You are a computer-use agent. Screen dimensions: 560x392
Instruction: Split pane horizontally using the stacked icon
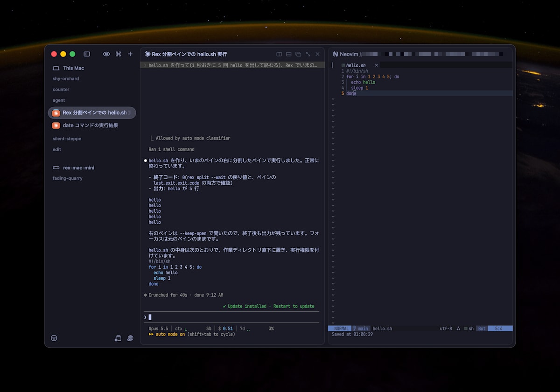[x=289, y=54]
